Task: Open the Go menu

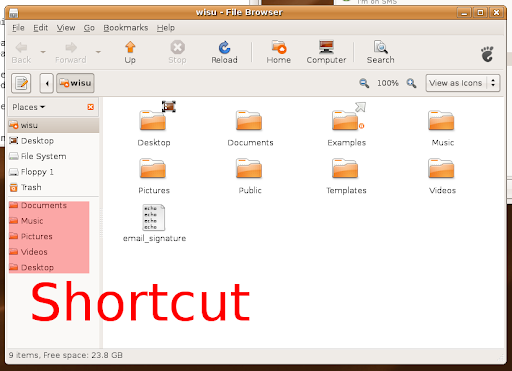Action: pyautogui.click(x=89, y=28)
